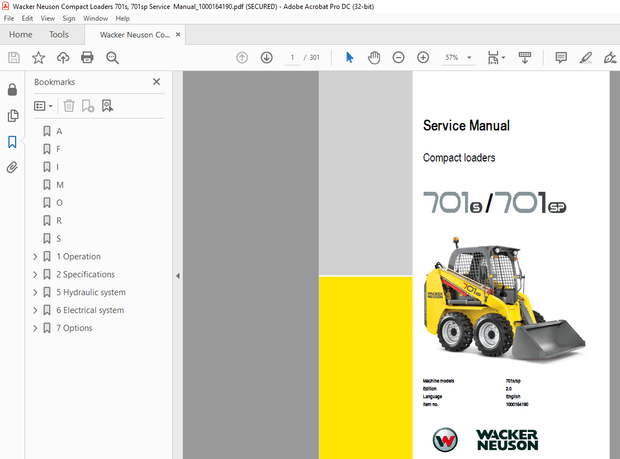Jump to bookmark M

click(x=60, y=185)
